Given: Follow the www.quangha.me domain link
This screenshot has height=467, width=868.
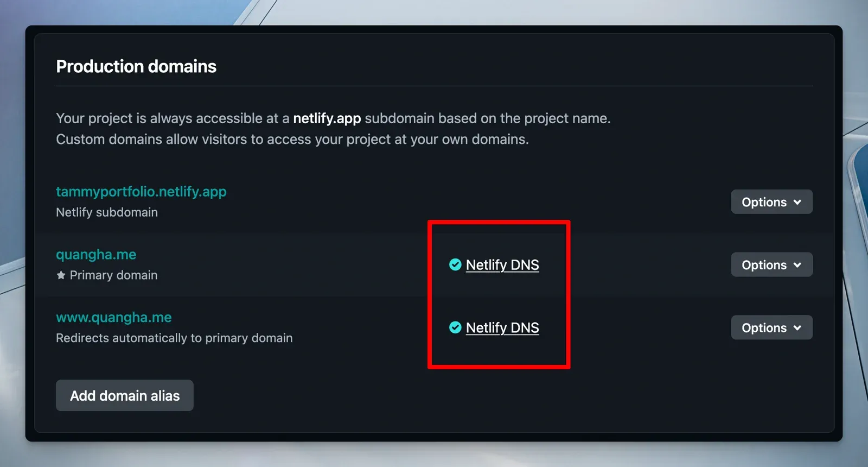Looking at the screenshot, I should tap(114, 318).
